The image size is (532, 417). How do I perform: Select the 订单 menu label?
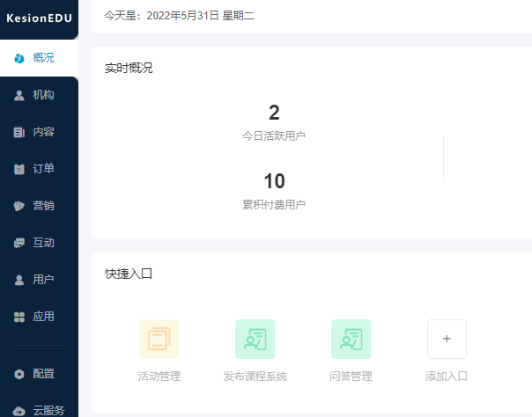[44, 169]
